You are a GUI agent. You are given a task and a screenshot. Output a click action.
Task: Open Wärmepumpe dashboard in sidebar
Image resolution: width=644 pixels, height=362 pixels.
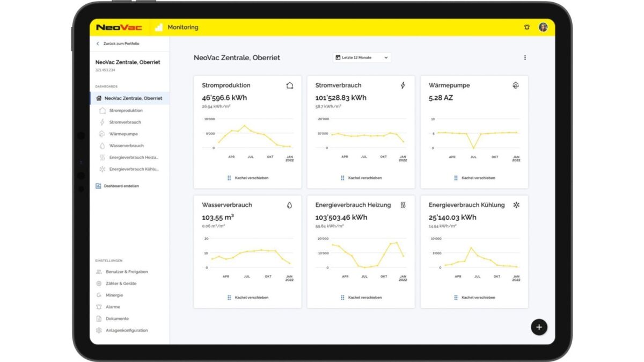coord(123,134)
